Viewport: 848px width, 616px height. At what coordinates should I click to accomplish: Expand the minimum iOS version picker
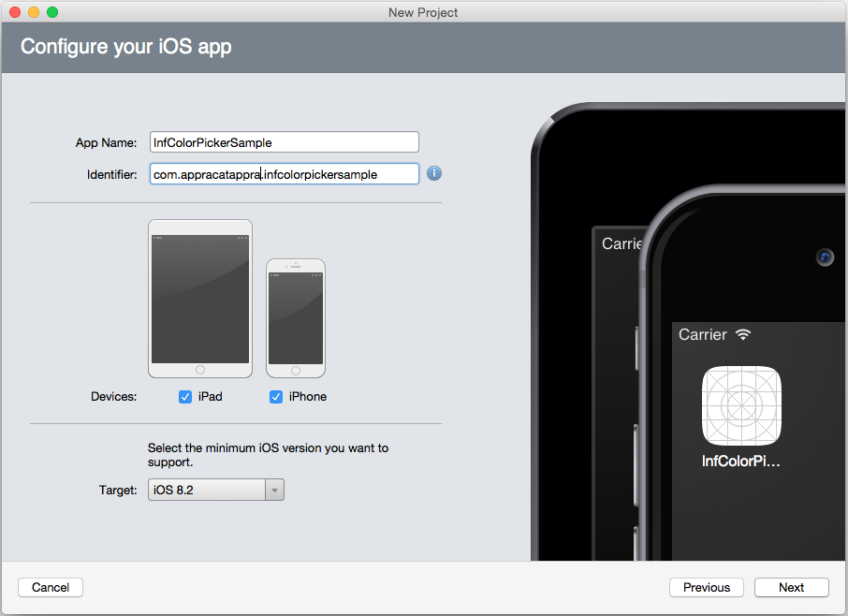point(215,489)
